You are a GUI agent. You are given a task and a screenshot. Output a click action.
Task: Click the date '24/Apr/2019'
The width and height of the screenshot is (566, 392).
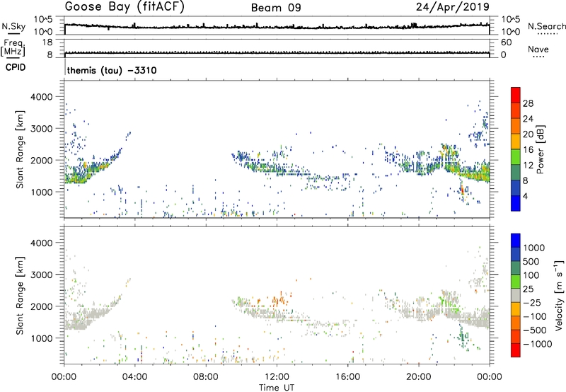pyautogui.click(x=453, y=7)
